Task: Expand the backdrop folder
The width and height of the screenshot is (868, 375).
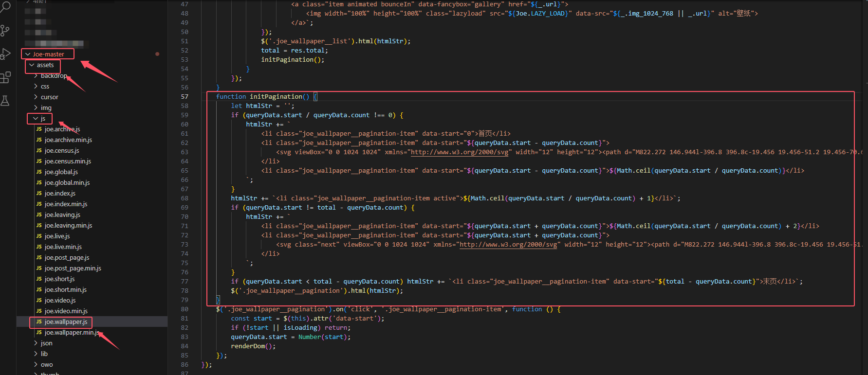Action: point(54,76)
